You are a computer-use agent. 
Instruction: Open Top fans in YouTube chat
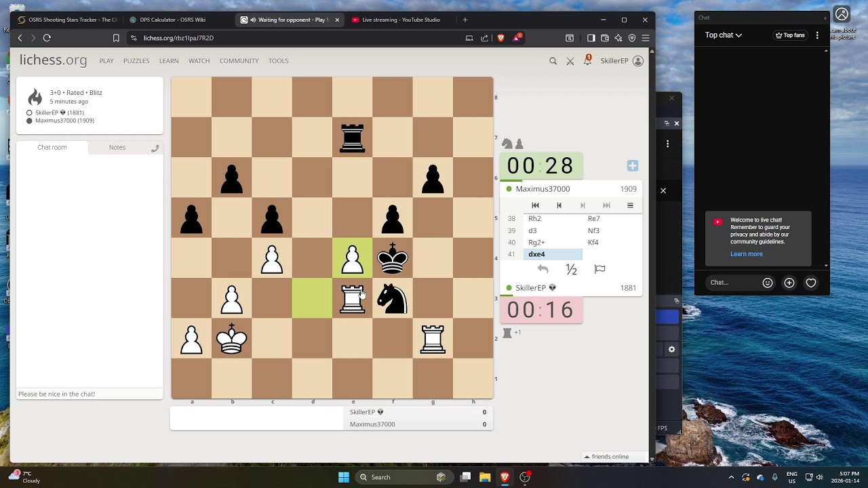790,35
